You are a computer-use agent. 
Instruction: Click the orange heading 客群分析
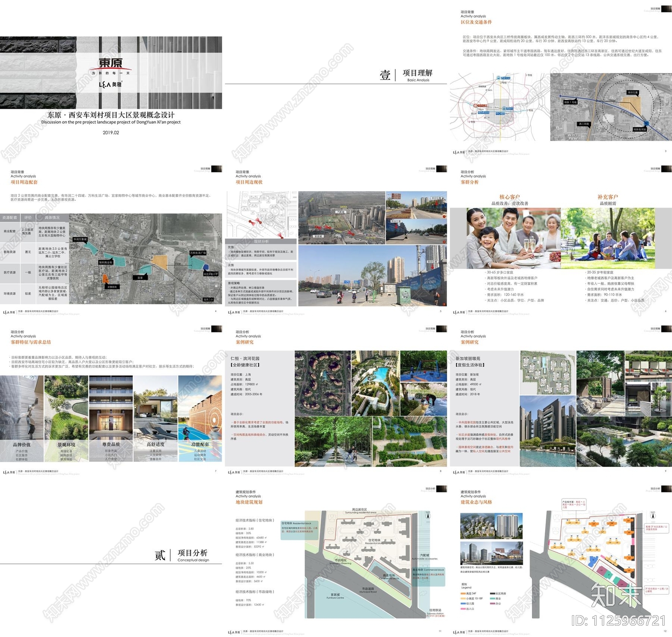click(x=470, y=182)
